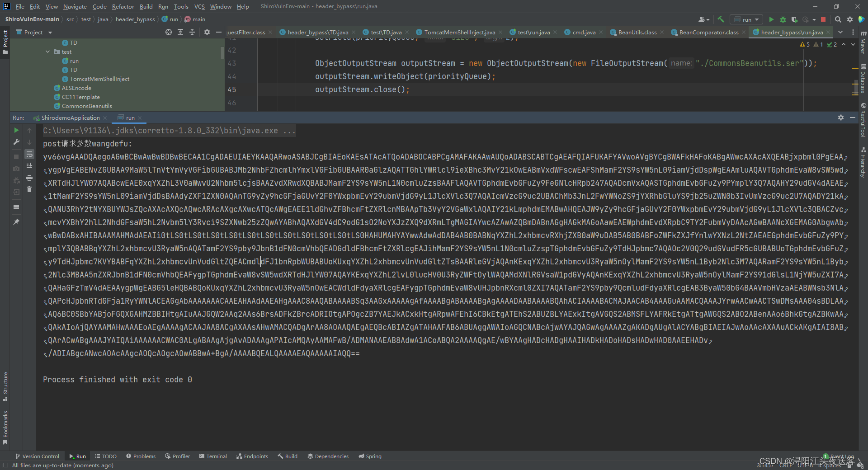
Task: Collapse all in Project panel
Action: [x=192, y=32]
